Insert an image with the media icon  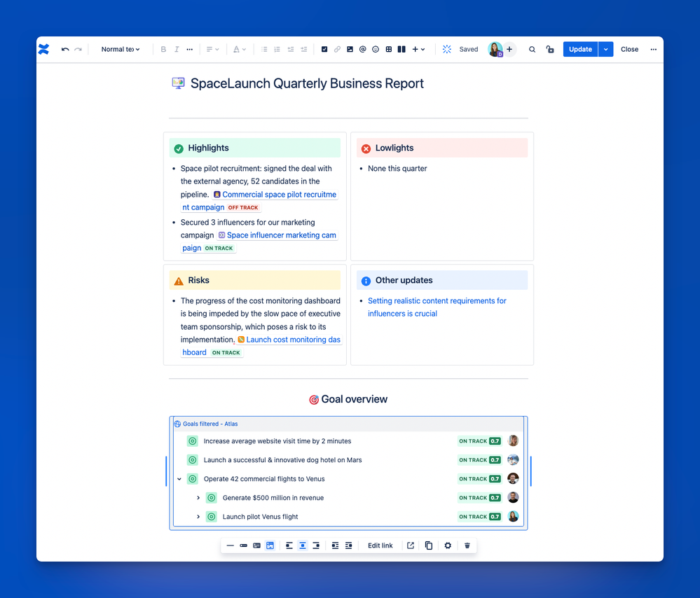pyautogui.click(x=350, y=49)
